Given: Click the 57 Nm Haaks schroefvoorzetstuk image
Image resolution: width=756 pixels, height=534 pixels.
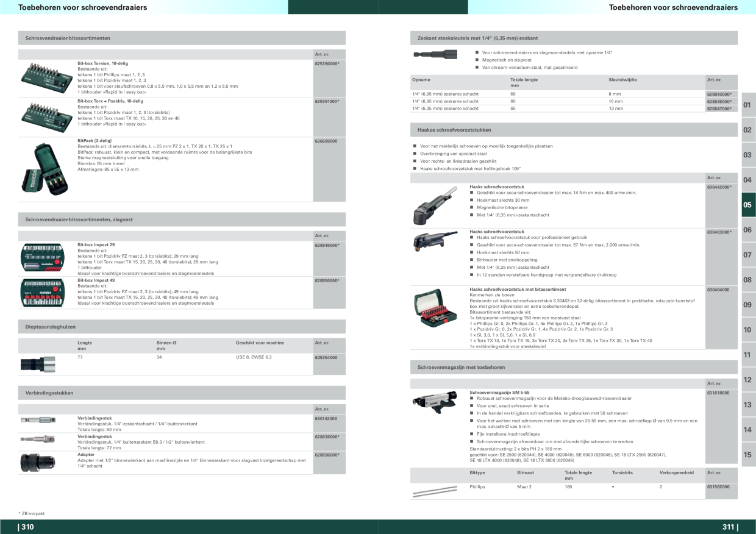Looking at the screenshot, I should [x=435, y=242].
